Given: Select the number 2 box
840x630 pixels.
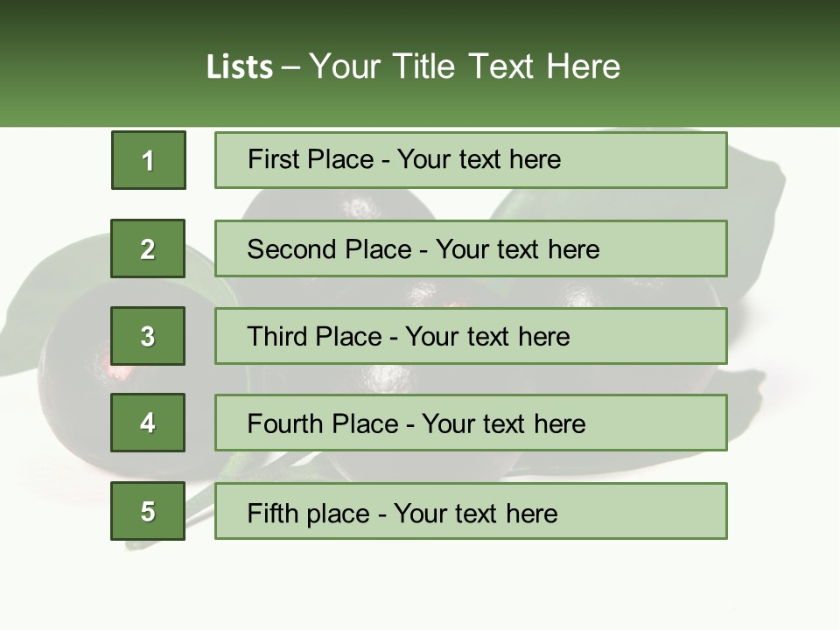Looking at the screenshot, I should [x=148, y=248].
